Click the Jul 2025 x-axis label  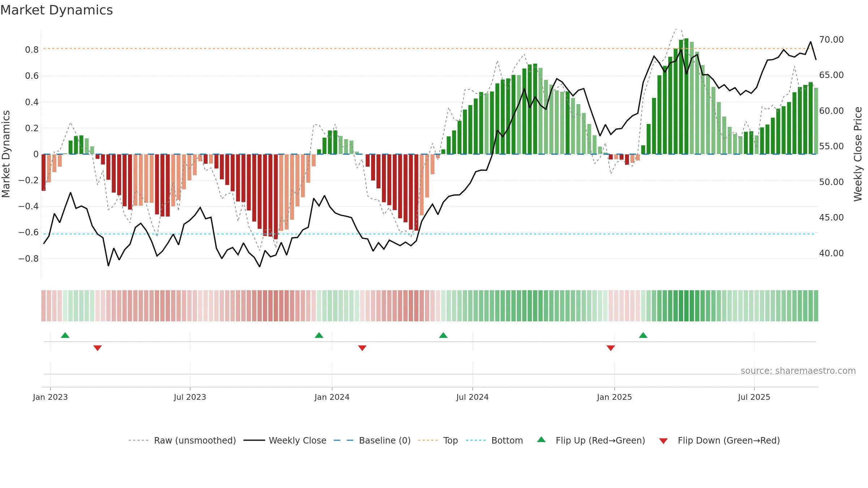[x=754, y=397]
